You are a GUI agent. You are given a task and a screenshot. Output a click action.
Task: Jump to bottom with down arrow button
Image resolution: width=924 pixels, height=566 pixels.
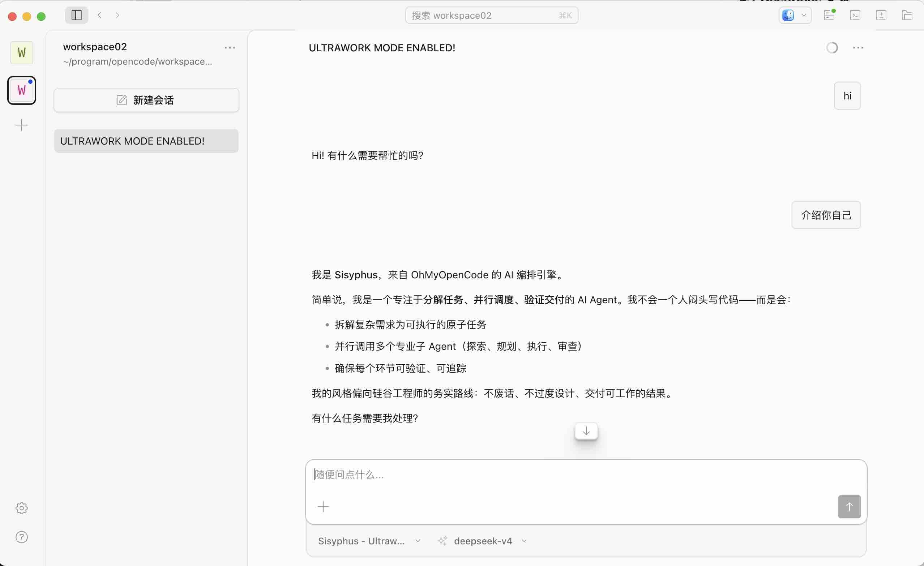coord(586,431)
